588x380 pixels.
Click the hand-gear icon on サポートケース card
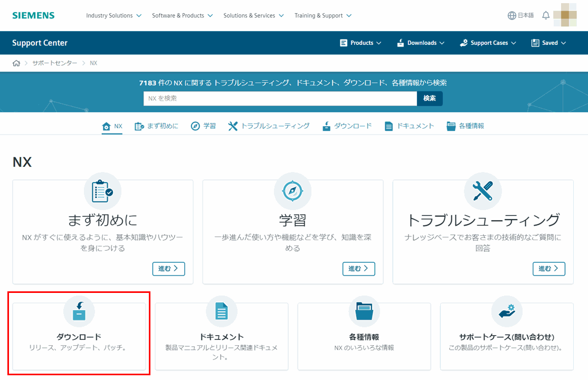507,311
